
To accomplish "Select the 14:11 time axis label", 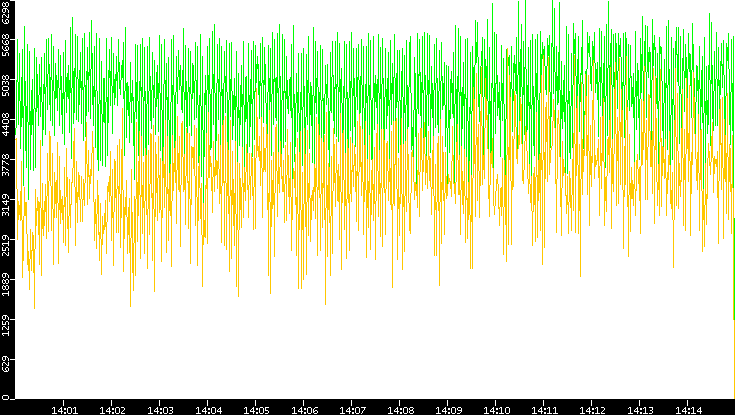I will tap(544, 410).
